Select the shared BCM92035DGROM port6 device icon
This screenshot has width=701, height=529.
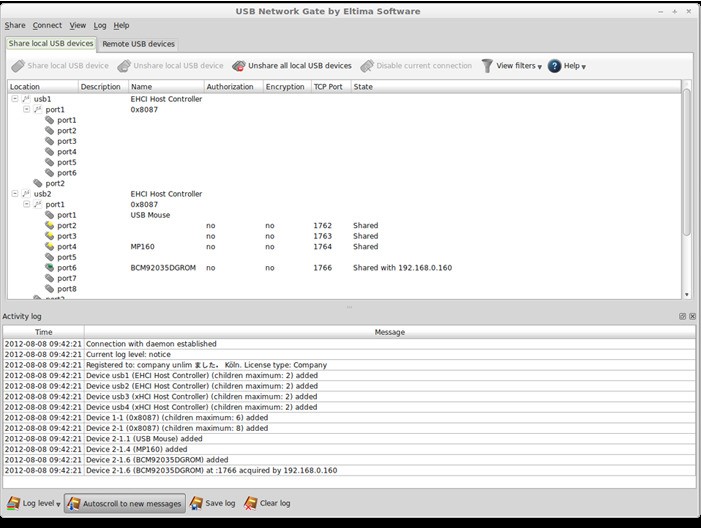(x=49, y=268)
